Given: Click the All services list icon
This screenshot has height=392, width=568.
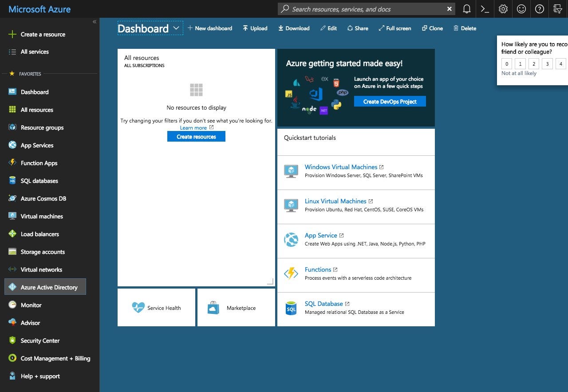Looking at the screenshot, I should 12,52.
